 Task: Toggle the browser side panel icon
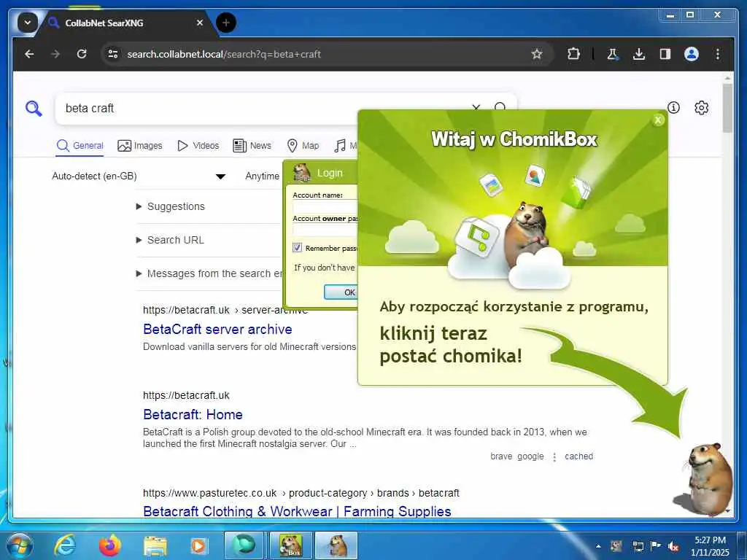[x=665, y=54]
